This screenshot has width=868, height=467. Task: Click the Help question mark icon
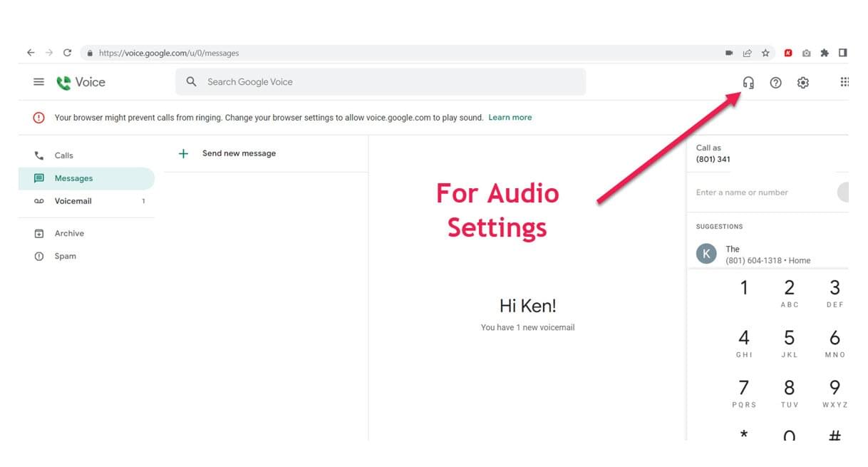point(775,83)
